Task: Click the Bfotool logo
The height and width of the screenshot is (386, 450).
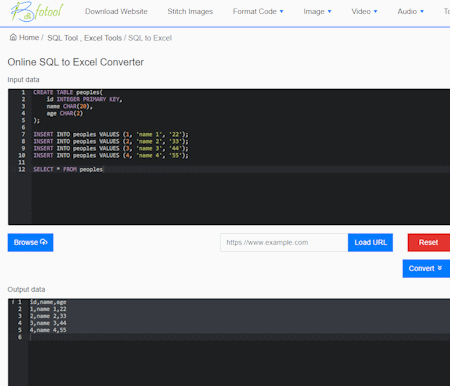Action: coord(37,12)
